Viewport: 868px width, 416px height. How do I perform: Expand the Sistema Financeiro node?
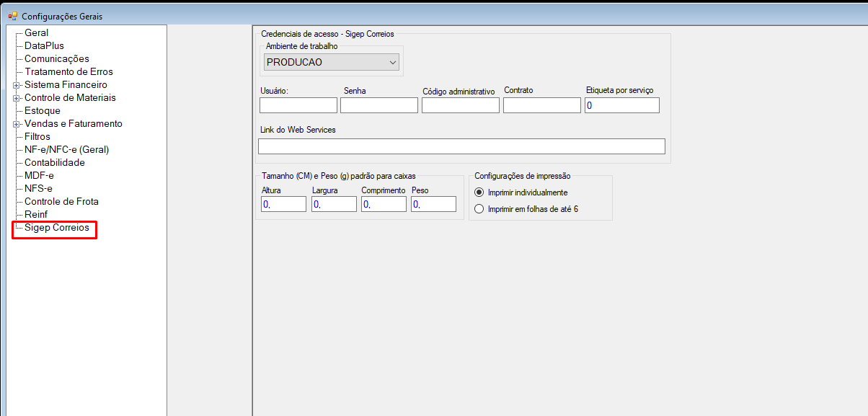point(16,85)
